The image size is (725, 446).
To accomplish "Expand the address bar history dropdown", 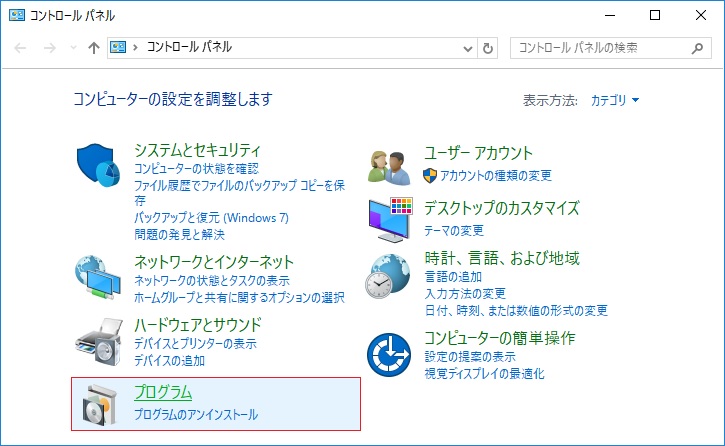I will click(468, 49).
